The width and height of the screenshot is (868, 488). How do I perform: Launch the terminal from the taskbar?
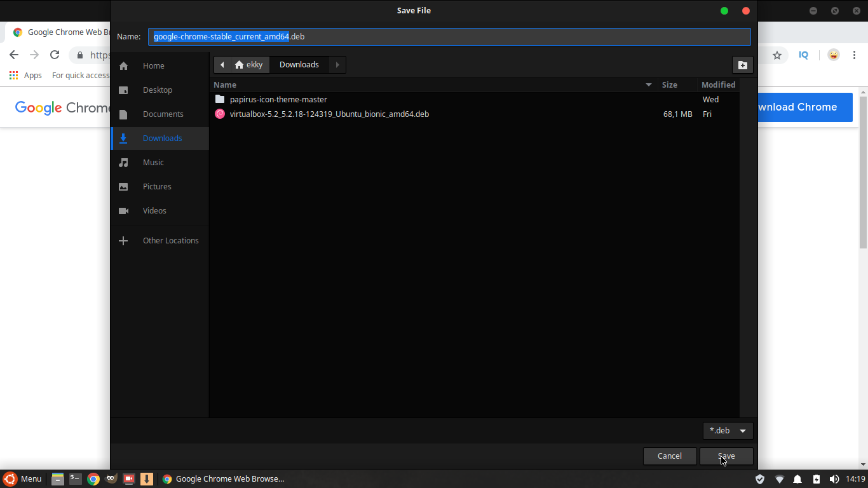point(76,479)
